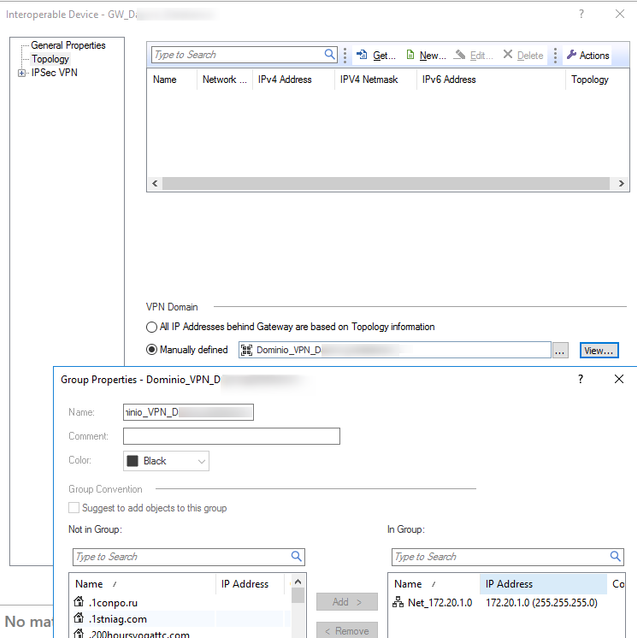Select Topology in the left tree

[50, 59]
